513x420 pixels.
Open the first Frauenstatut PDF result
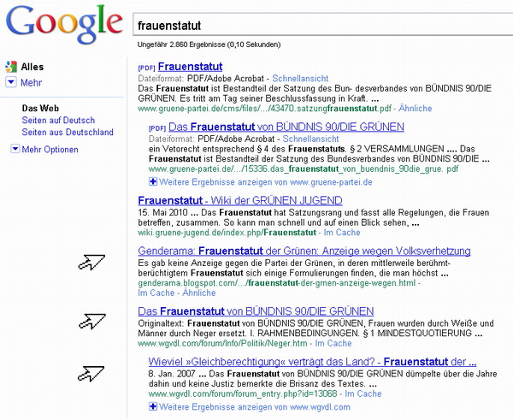click(190, 67)
